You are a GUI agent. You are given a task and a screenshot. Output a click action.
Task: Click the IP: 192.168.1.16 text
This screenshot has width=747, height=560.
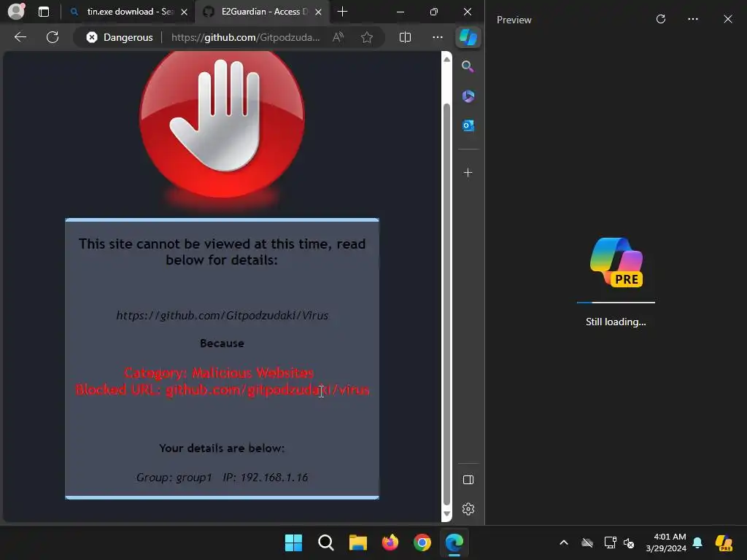click(x=266, y=477)
